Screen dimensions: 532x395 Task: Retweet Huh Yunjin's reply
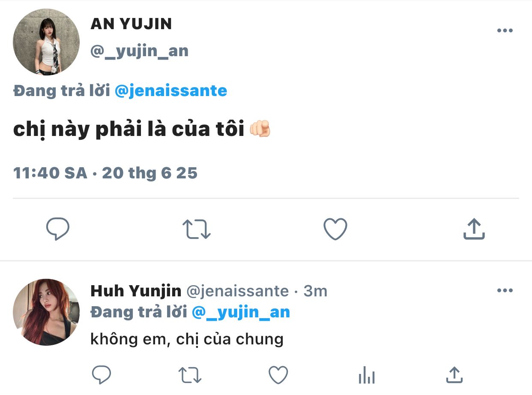click(x=190, y=375)
